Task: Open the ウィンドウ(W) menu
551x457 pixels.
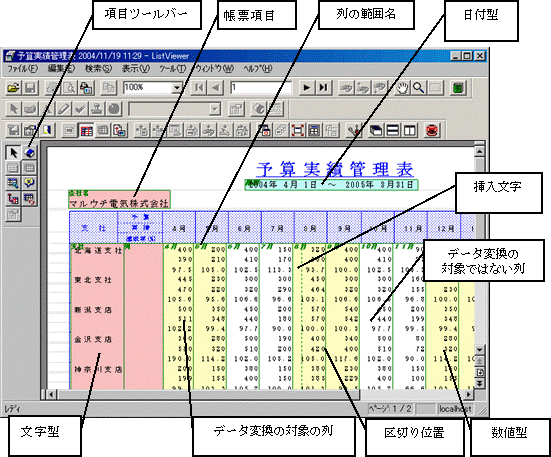Action: point(214,68)
